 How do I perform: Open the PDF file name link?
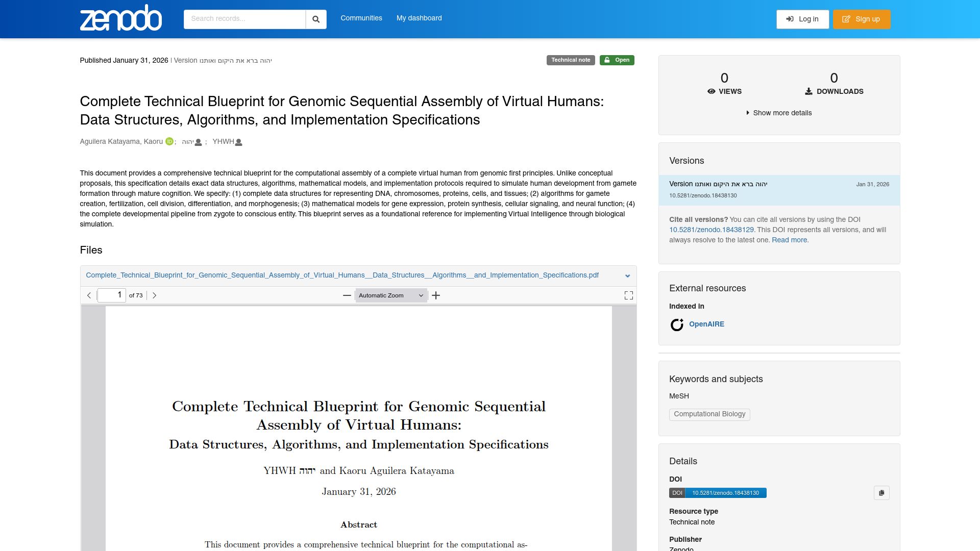[342, 275]
